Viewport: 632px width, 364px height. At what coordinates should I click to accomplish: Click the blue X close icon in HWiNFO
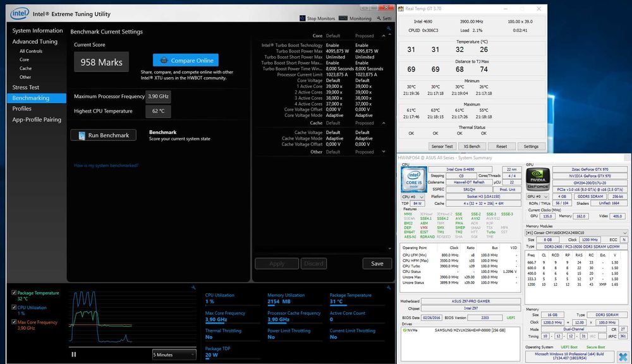click(623, 357)
